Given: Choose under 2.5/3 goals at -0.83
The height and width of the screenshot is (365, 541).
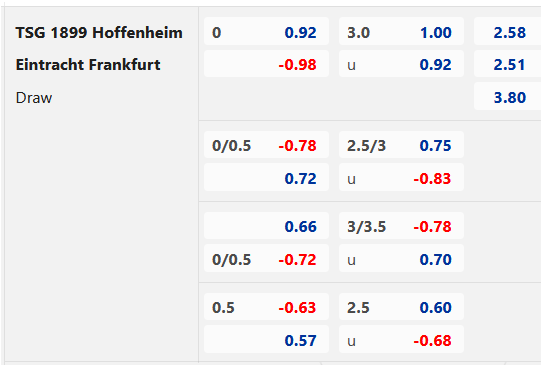Looking at the screenshot, I should [x=401, y=178].
